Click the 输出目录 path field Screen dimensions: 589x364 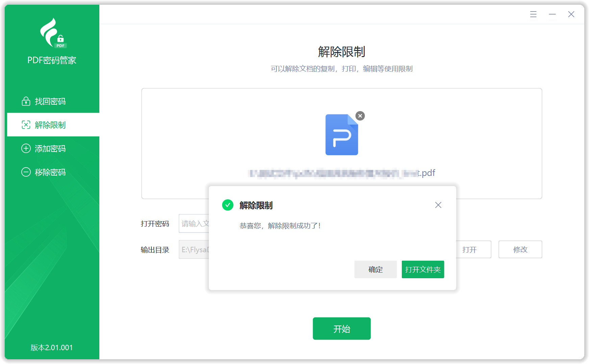click(194, 250)
